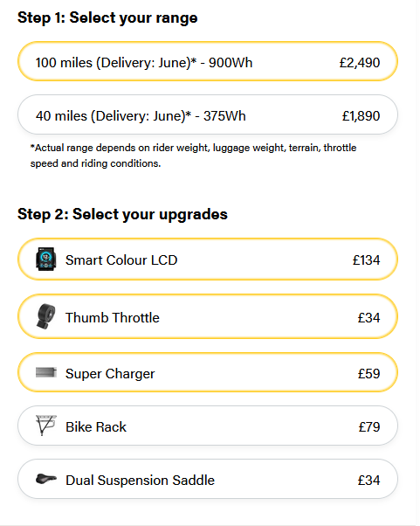
Task: Click the Smart Colour LCD display icon
Action: click(x=46, y=259)
